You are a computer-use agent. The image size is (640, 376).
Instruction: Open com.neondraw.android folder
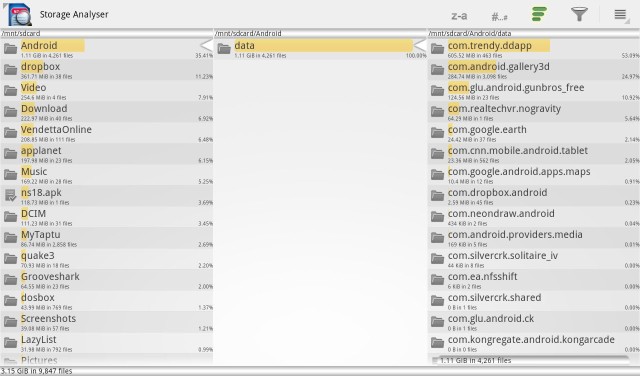pyautogui.click(x=533, y=217)
